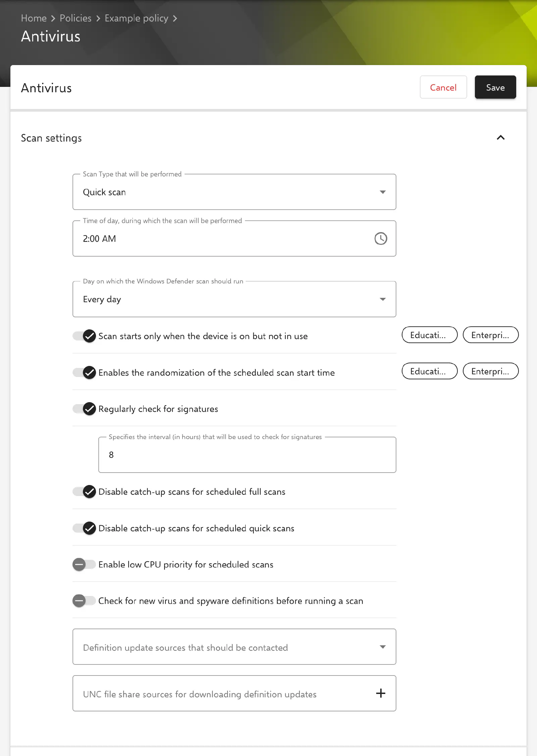This screenshot has width=537, height=756.
Task: Collapse the Scan settings section
Action: click(x=500, y=138)
